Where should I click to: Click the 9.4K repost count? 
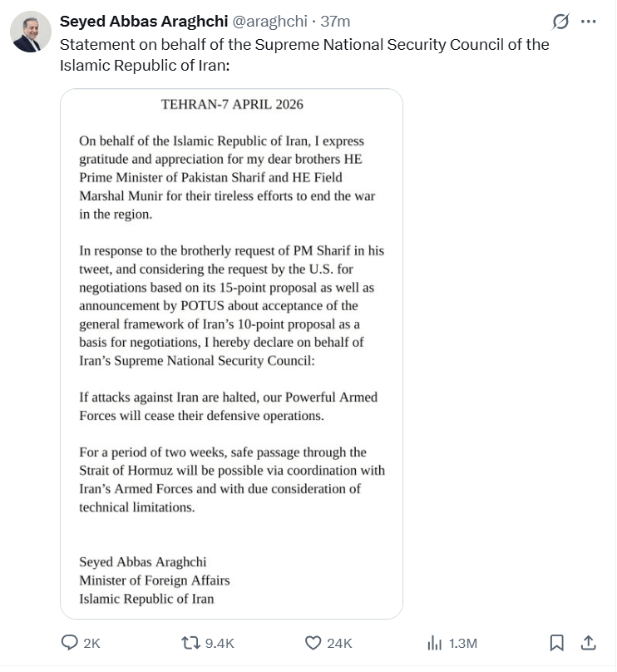[220, 643]
